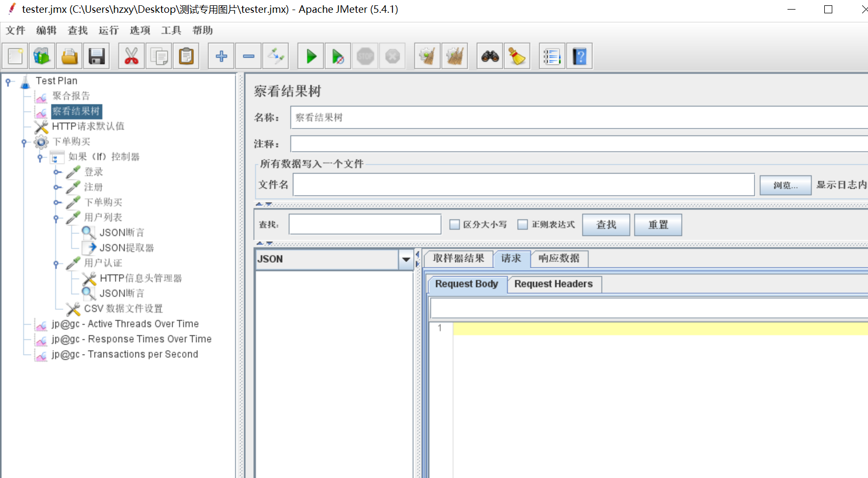Open search with binoculars icon
Screen dimensions: 868x478
pyautogui.click(x=490, y=56)
